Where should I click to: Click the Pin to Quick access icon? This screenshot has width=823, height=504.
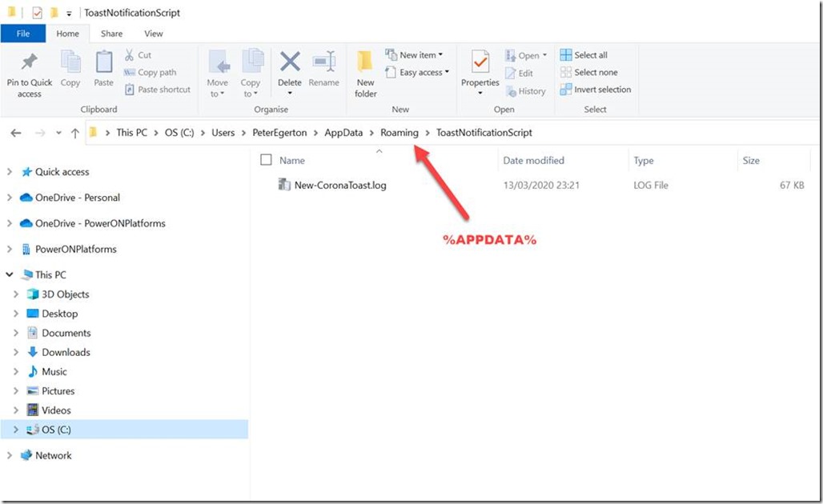pos(30,62)
